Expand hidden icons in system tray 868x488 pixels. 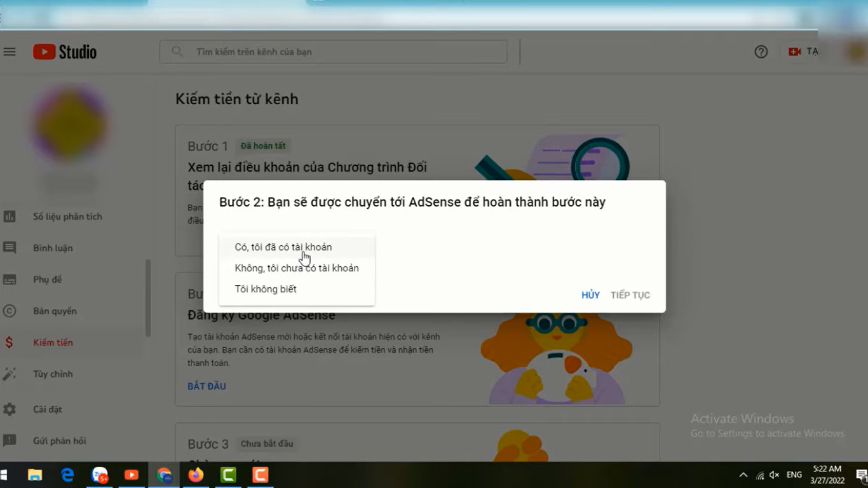(742, 475)
